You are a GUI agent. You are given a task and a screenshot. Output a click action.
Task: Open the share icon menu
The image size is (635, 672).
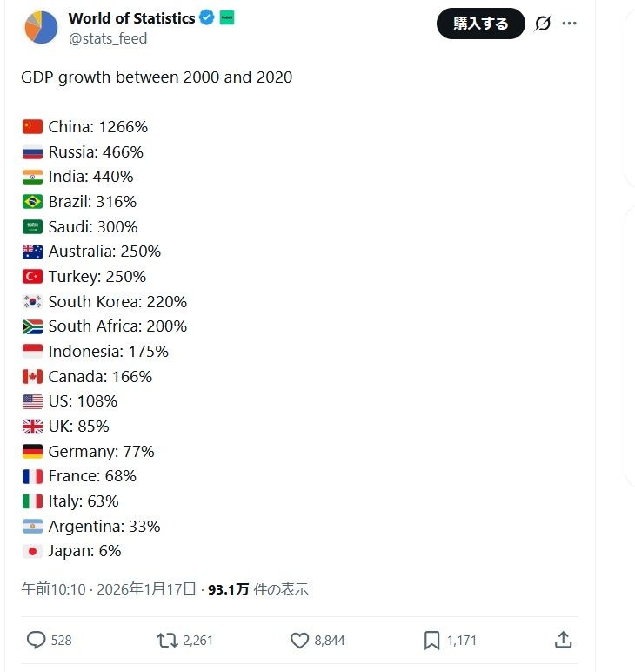coord(563,640)
